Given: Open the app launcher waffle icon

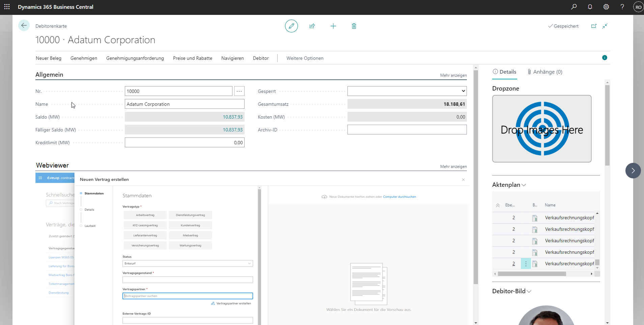Looking at the screenshot, I should [7, 7].
